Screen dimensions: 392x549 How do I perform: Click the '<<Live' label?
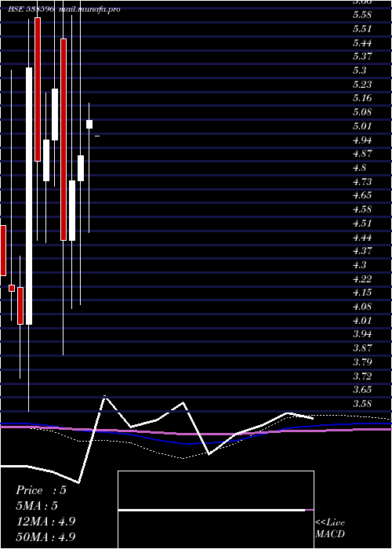coord(330,523)
